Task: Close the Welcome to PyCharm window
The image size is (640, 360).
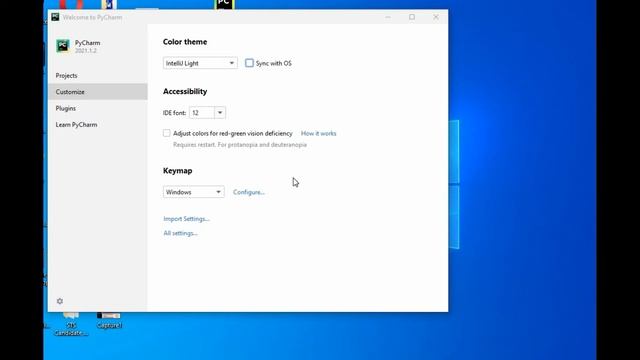Action: [436, 17]
